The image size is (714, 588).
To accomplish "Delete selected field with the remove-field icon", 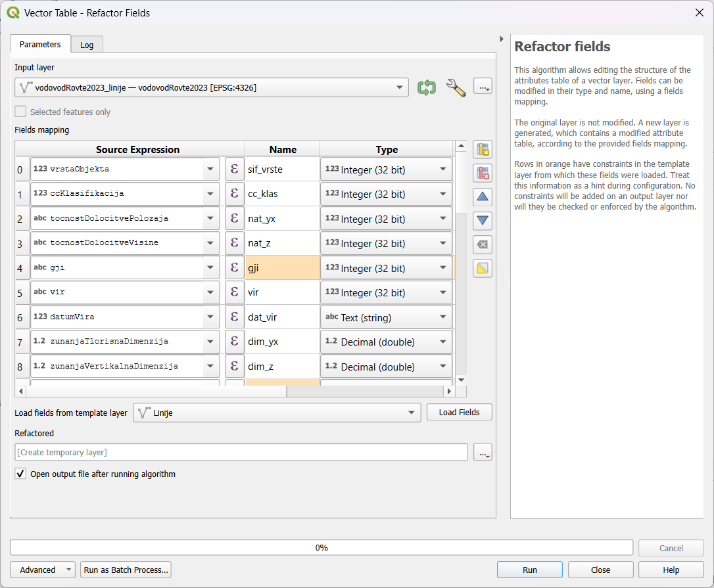I will [x=482, y=173].
